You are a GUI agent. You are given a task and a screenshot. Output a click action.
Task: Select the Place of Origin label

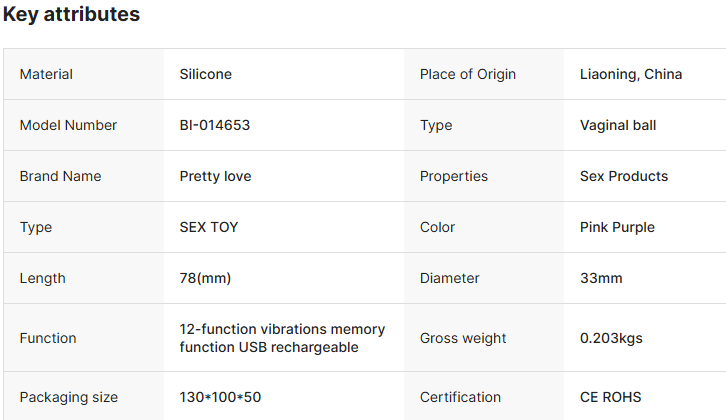[x=468, y=74]
